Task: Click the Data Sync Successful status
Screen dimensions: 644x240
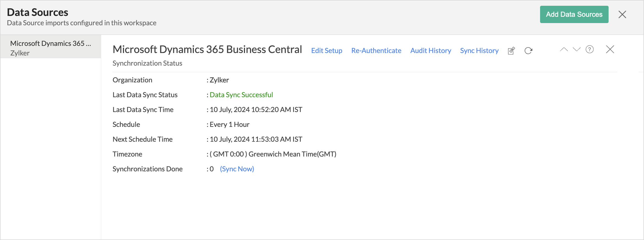Action: coord(241,95)
